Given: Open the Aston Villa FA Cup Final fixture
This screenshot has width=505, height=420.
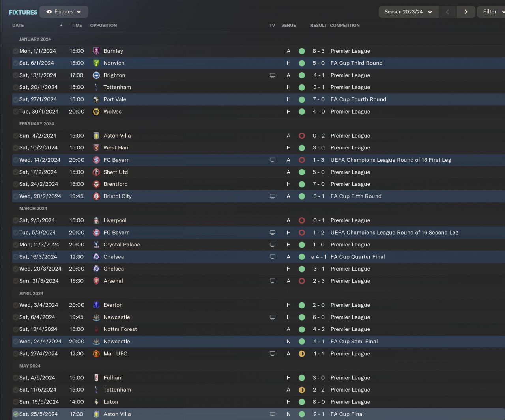Looking at the screenshot, I should (258, 414).
